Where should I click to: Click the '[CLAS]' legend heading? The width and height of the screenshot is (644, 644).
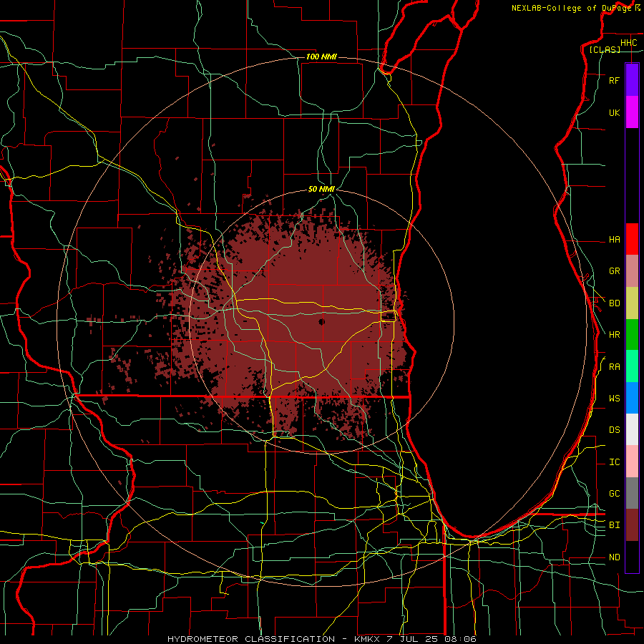point(605,50)
